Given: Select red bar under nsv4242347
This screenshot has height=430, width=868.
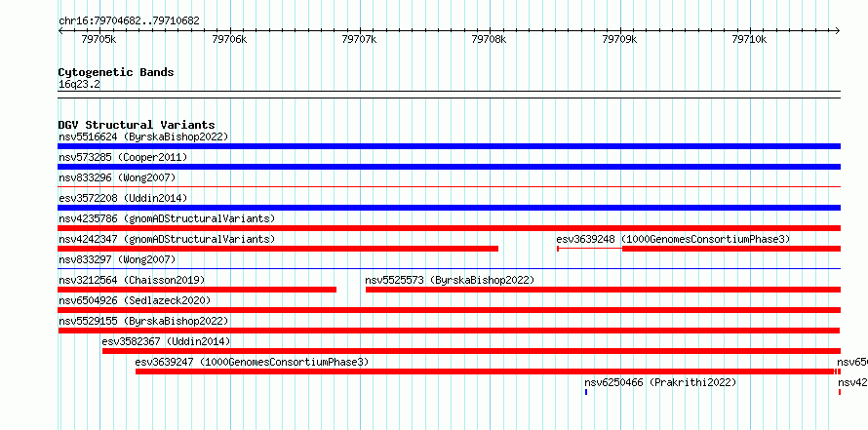Looking at the screenshot, I should point(278,249).
